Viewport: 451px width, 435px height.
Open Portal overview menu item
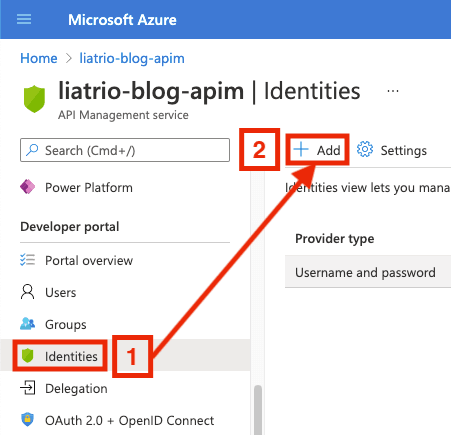tap(89, 261)
